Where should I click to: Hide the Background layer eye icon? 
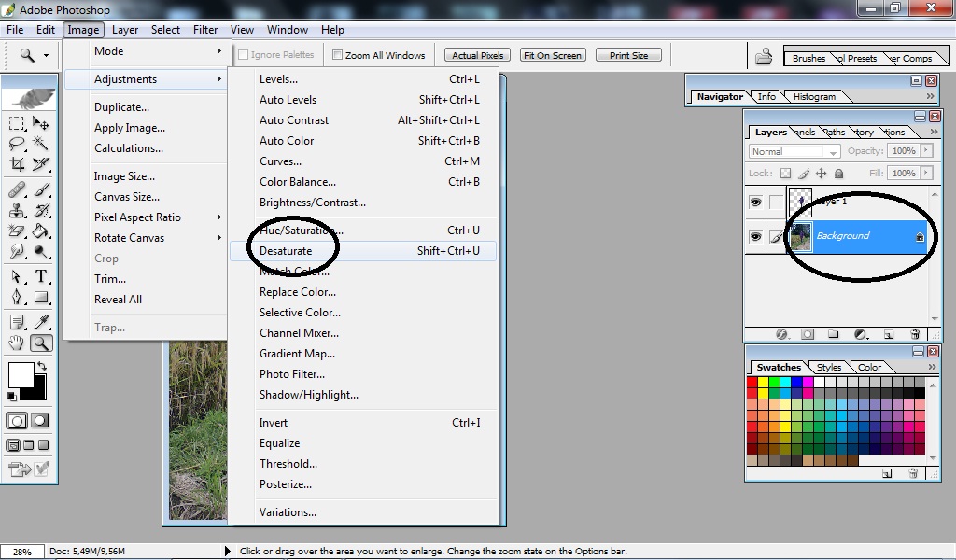(755, 236)
